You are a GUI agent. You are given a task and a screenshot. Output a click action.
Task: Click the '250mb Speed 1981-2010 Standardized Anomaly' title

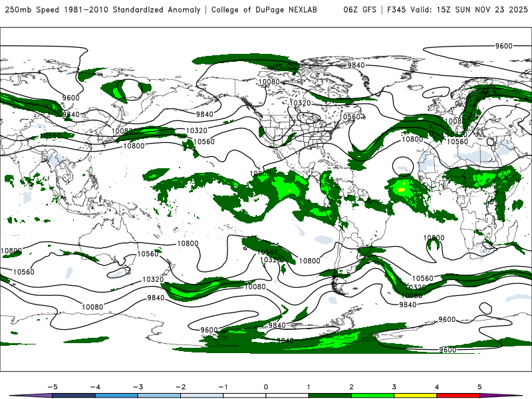pyautogui.click(x=103, y=10)
